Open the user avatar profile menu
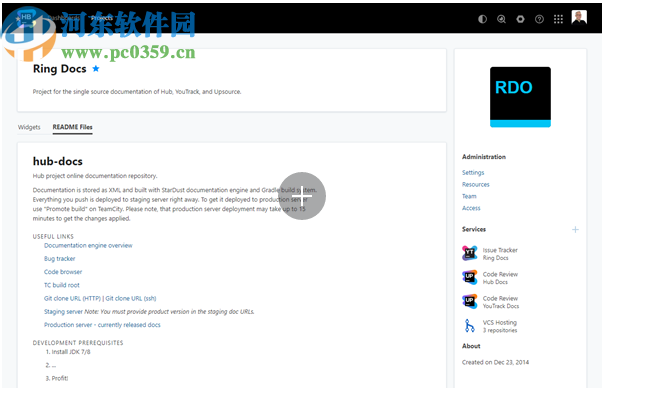 (579, 18)
